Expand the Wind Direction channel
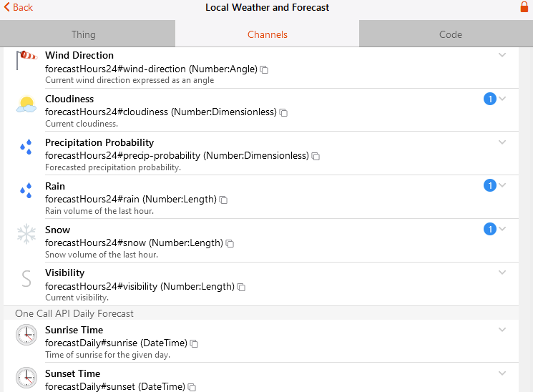Viewport: 533px width, 392px height. pyautogui.click(x=502, y=55)
